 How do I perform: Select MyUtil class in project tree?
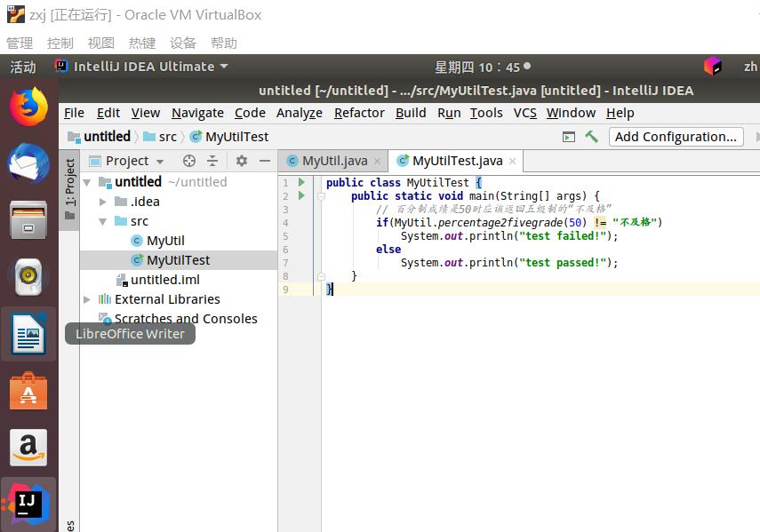pos(165,241)
